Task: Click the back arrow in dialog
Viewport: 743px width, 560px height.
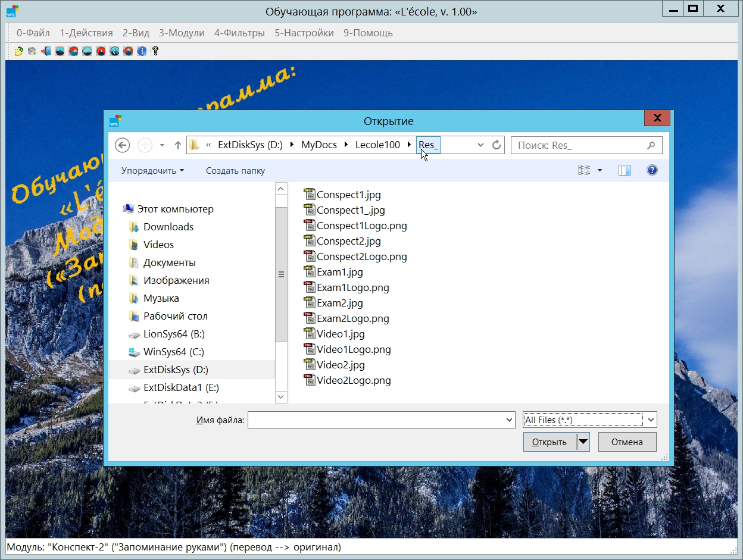Action: (122, 145)
